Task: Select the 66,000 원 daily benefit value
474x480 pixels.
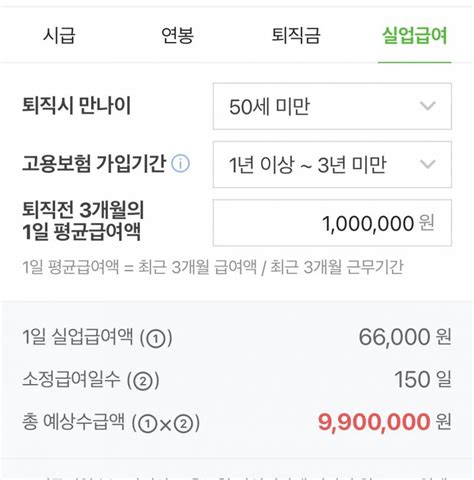Action: click(405, 337)
